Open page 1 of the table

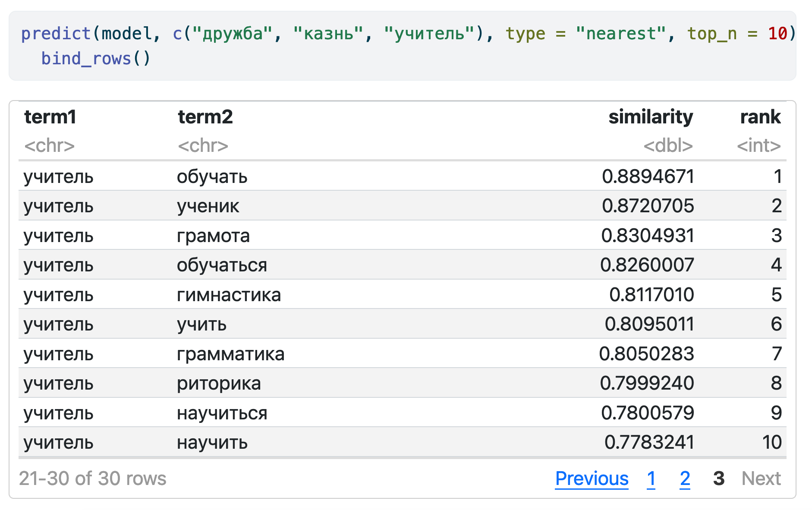[651, 479]
